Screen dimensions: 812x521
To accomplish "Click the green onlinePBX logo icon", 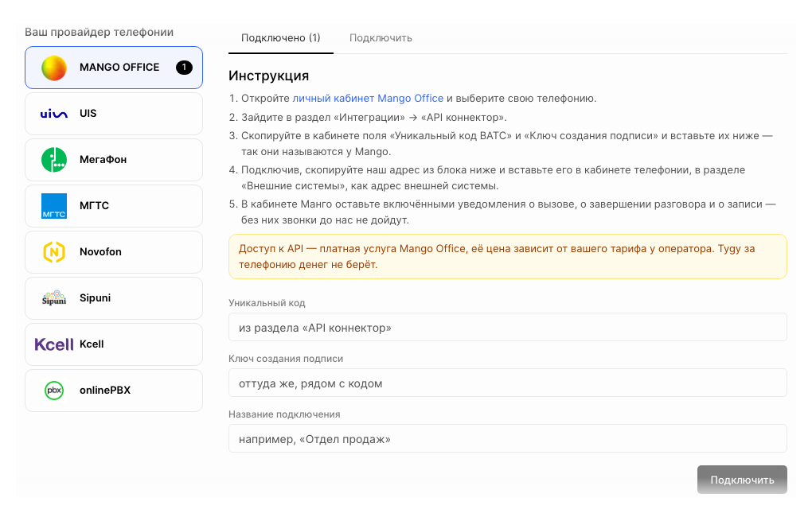I will pyautogui.click(x=54, y=391).
